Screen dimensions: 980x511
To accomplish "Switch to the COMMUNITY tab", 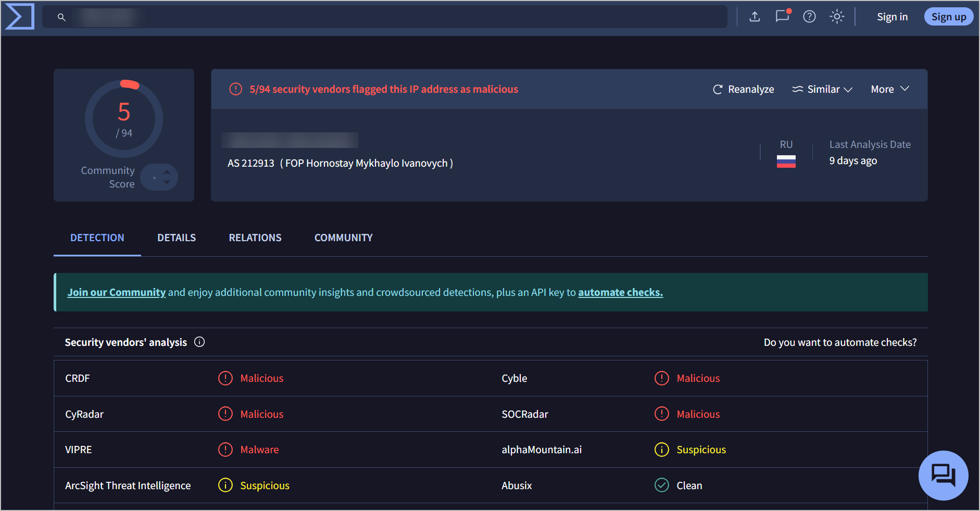I will [x=344, y=238].
